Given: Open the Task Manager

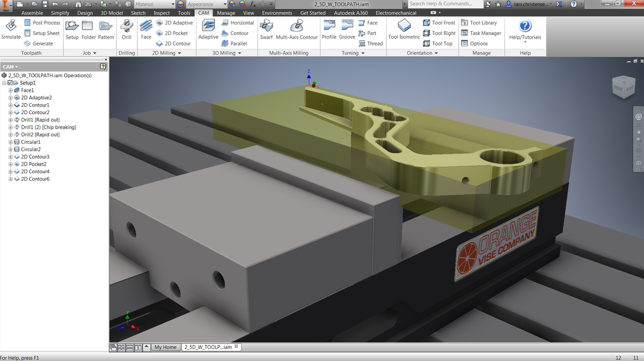Looking at the screenshot, I should [x=481, y=33].
